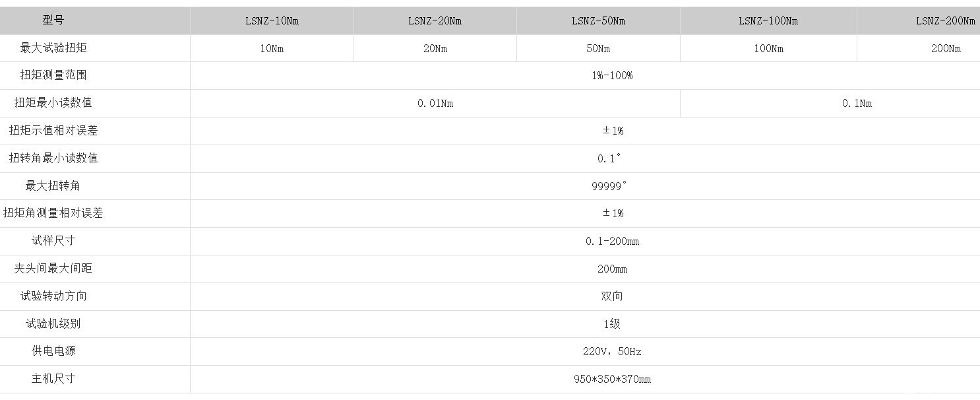Select the 0.1-200mm sample size value
The width and height of the screenshot is (980, 400).
coord(612,242)
